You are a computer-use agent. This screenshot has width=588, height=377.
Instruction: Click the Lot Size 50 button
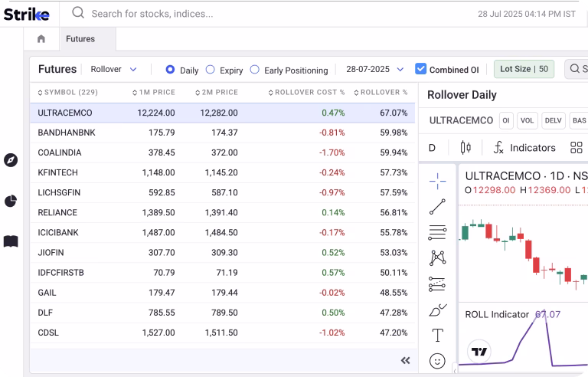tap(524, 69)
